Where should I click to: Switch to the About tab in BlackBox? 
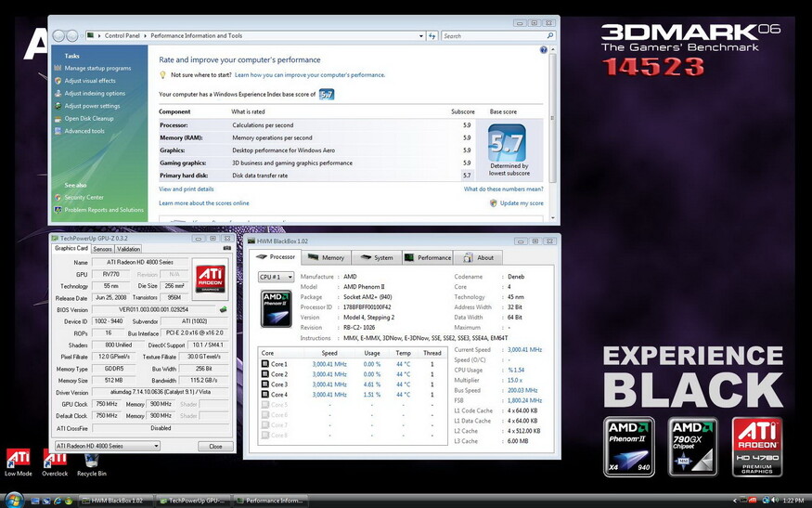(x=479, y=257)
